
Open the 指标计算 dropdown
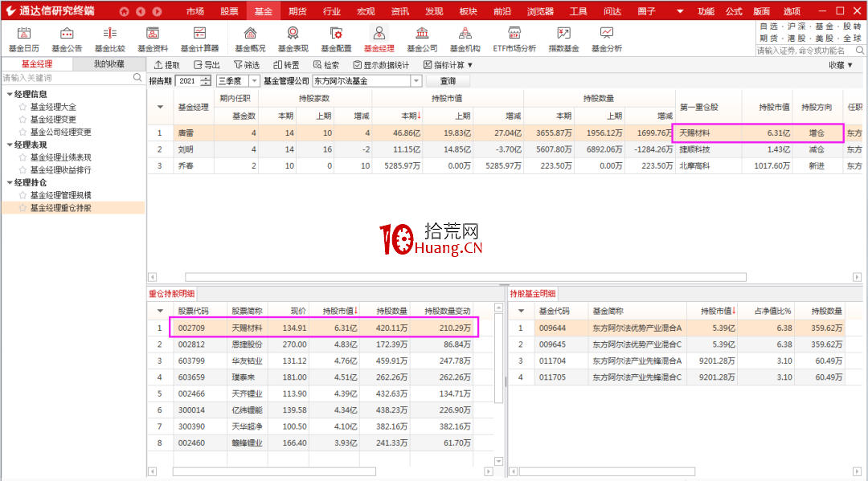click(448, 65)
